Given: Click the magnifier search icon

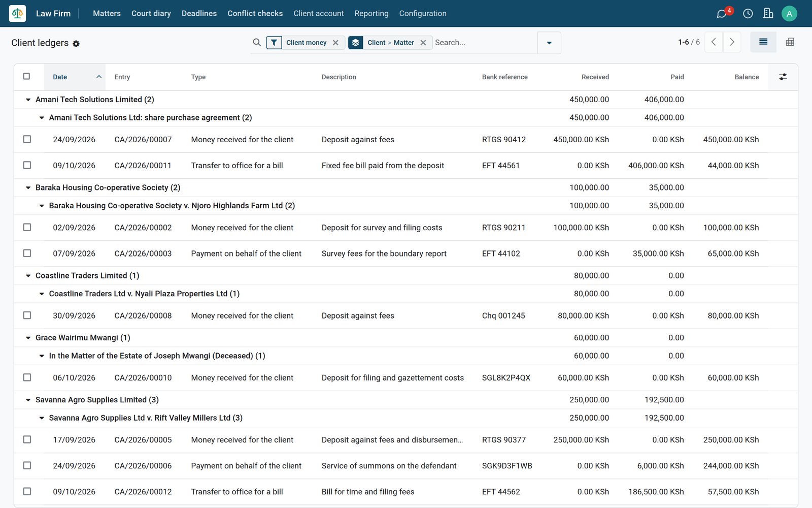Looking at the screenshot, I should pyautogui.click(x=257, y=43).
